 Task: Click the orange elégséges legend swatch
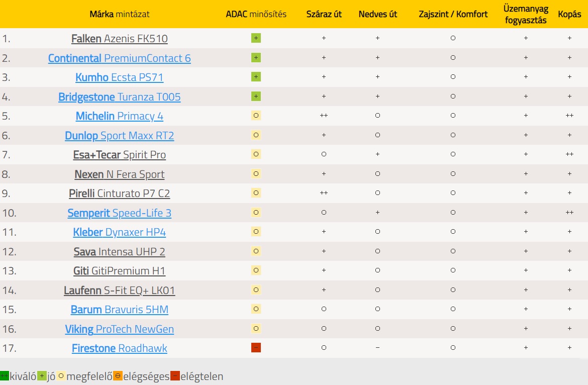click(x=118, y=375)
